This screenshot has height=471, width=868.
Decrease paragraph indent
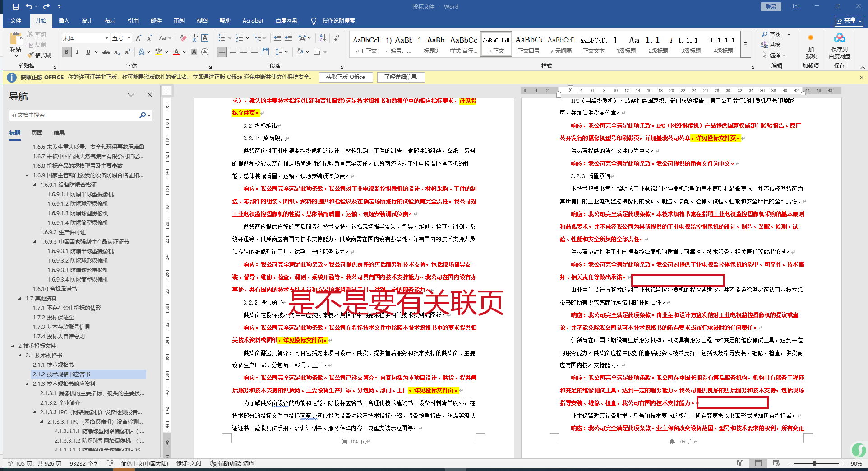coord(277,38)
